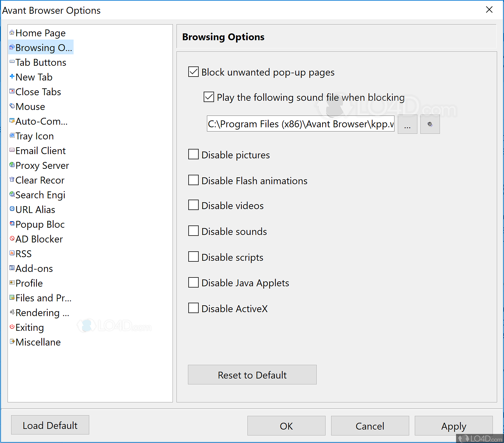
Task: Click the envelope icon for Email Client
Action: click(x=12, y=151)
